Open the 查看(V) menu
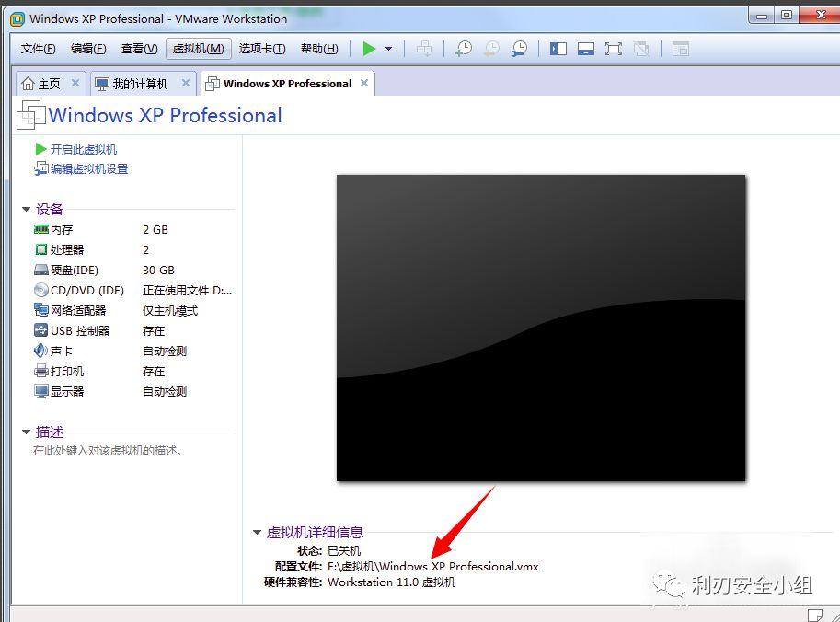The height and width of the screenshot is (622, 840). 139,49
